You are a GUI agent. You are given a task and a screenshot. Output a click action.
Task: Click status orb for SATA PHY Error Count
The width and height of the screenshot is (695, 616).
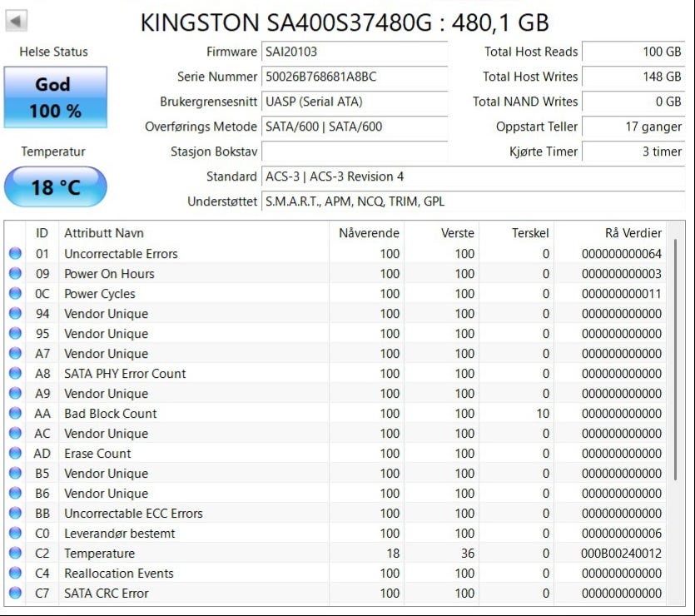[x=15, y=373]
